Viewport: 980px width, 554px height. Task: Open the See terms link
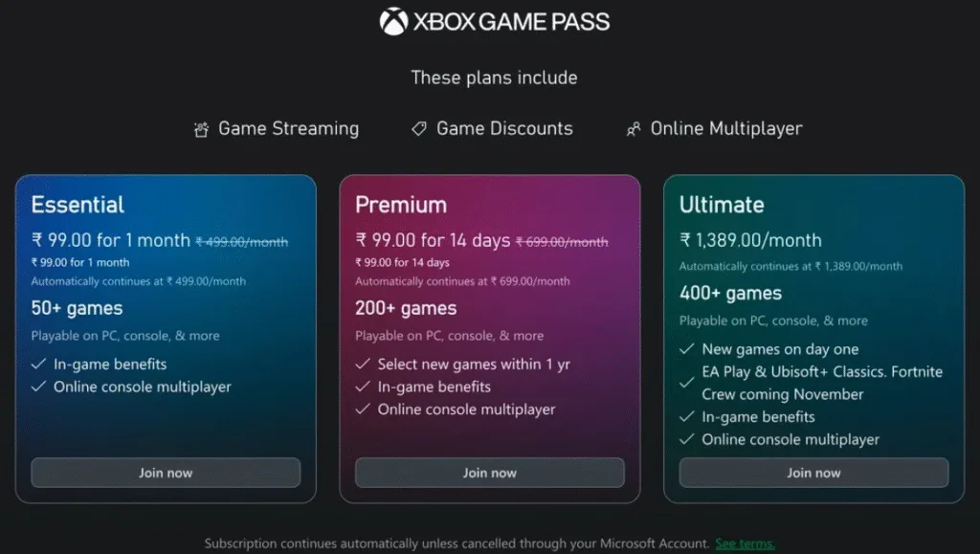click(745, 543)
